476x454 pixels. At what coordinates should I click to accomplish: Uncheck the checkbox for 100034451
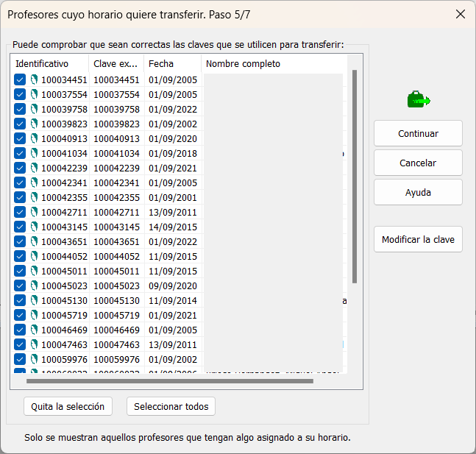[x=20, y=80]
